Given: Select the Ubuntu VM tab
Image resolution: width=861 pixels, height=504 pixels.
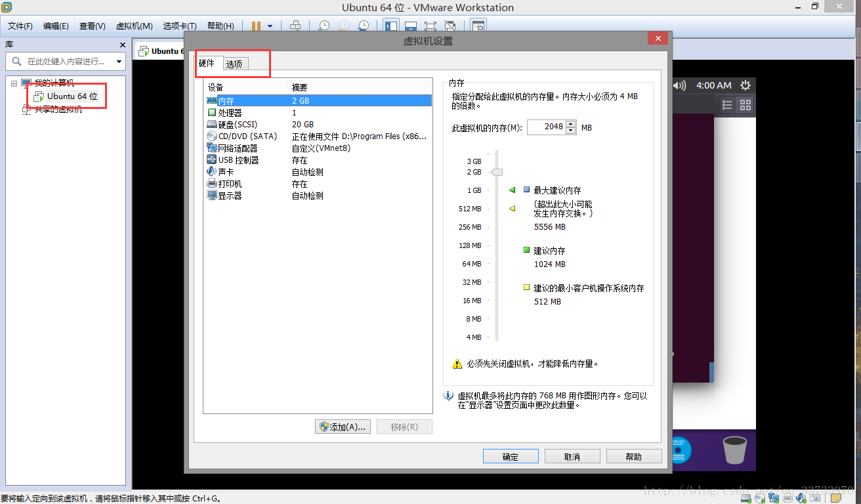Looking at the screenshot, I should coord(161,51).
